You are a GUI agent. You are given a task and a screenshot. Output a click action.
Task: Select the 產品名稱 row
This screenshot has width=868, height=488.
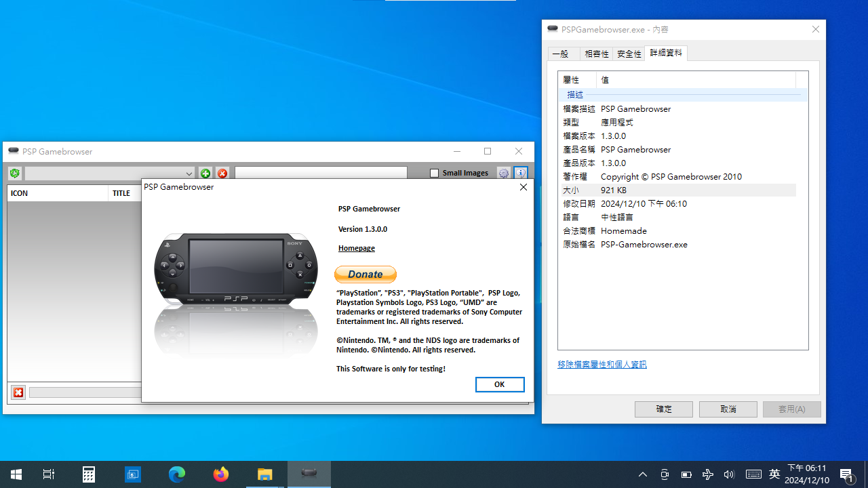[x=678, y=150]
